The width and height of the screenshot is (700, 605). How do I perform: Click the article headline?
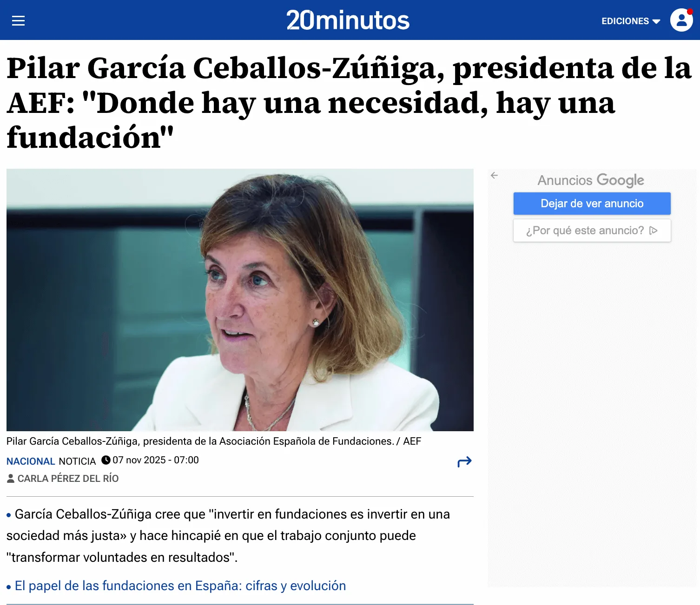click(349, 102)
